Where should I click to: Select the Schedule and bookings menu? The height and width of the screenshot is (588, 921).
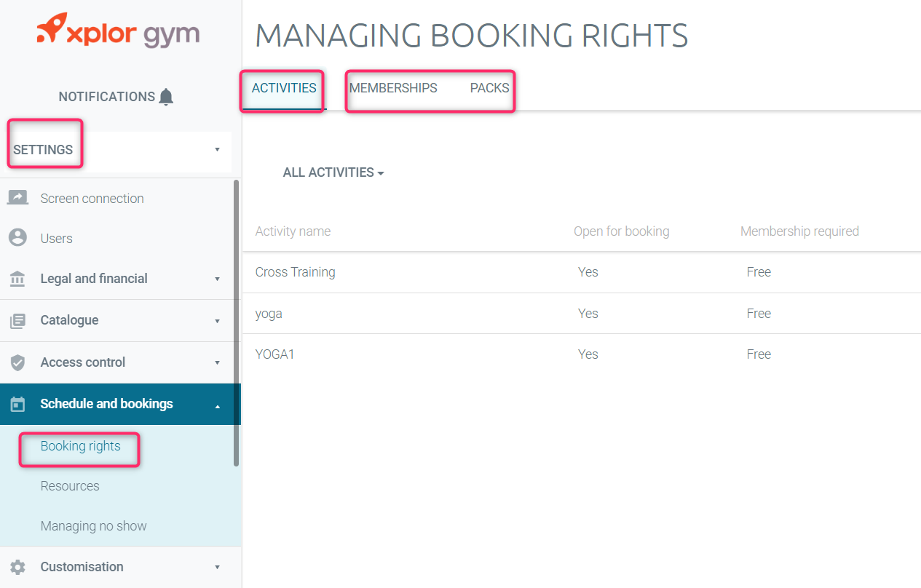[120, 404]
